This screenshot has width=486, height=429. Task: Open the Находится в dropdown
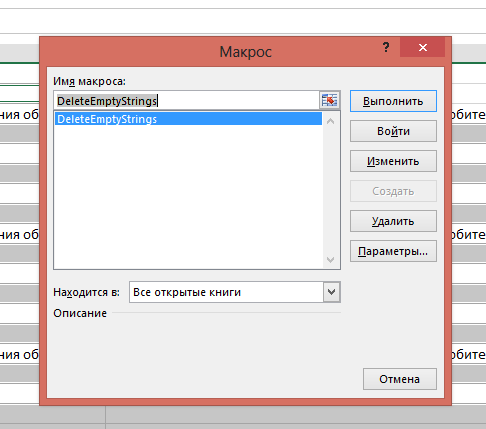pos(332,292)
